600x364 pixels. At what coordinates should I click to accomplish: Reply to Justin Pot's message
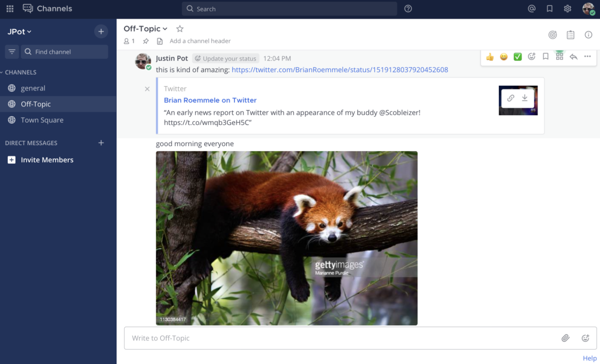[574, 57]
